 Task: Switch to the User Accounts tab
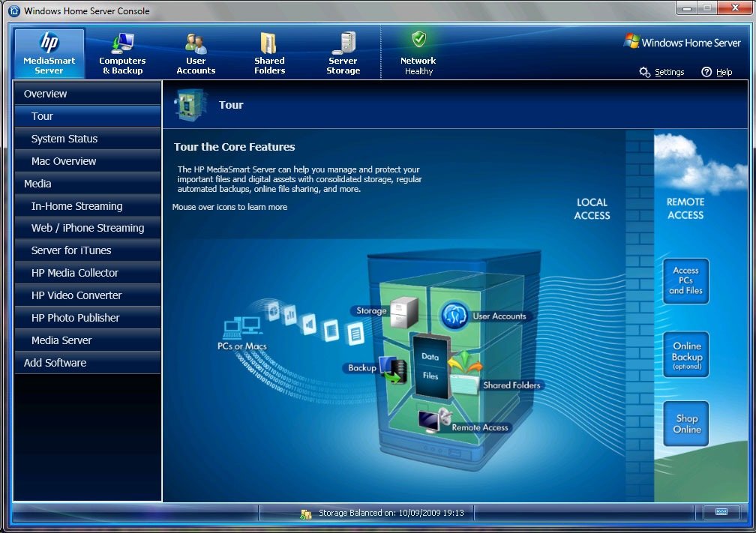[x=196, y=53]
